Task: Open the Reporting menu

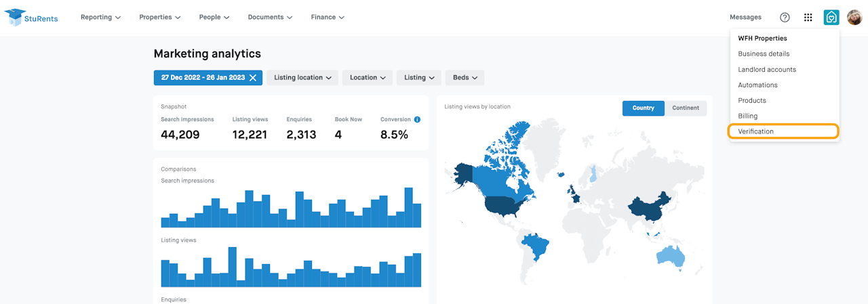Action: pos(100,18)
